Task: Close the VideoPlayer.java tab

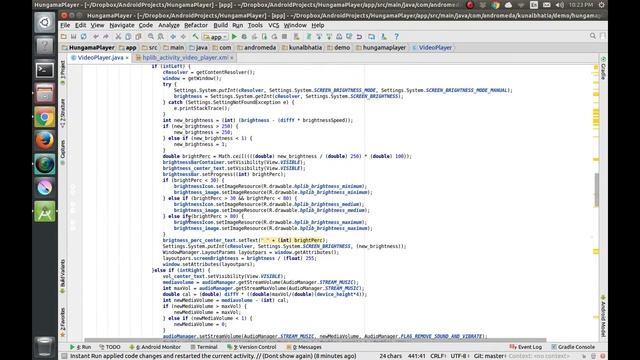Action: click(x=127, y=58)
